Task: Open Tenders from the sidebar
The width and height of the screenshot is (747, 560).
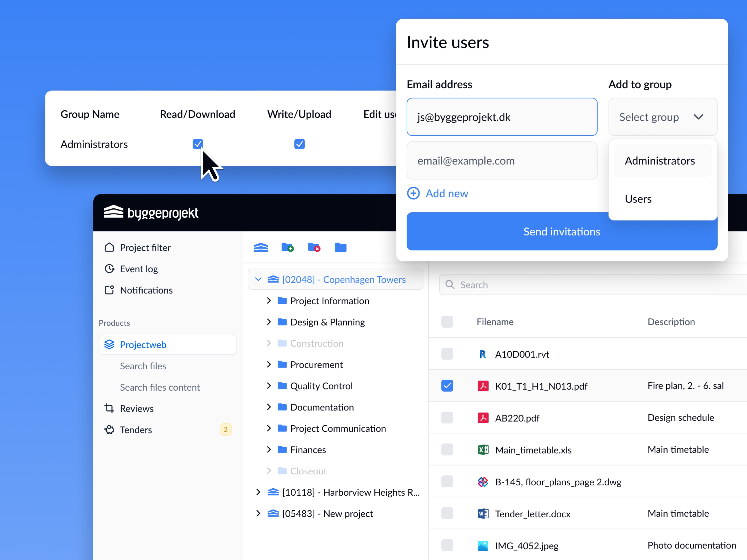Action: [136, 430]
